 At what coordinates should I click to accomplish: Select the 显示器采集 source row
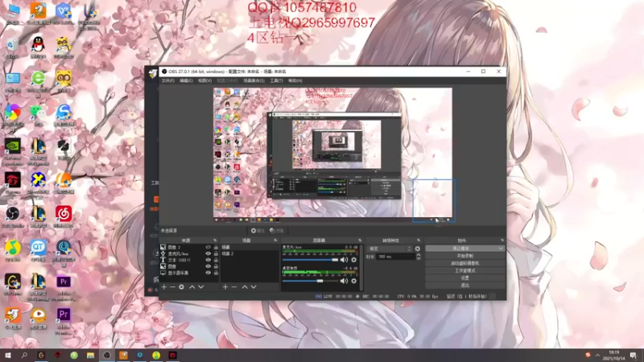coord(189,273)
